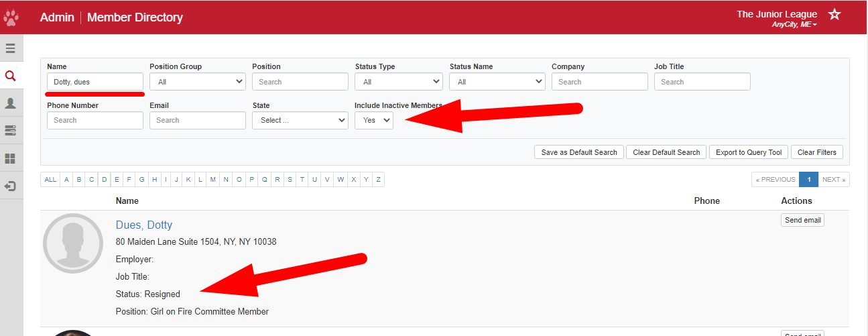
Task: Click the Clear Filters button
Action: [x=817, y=152]
